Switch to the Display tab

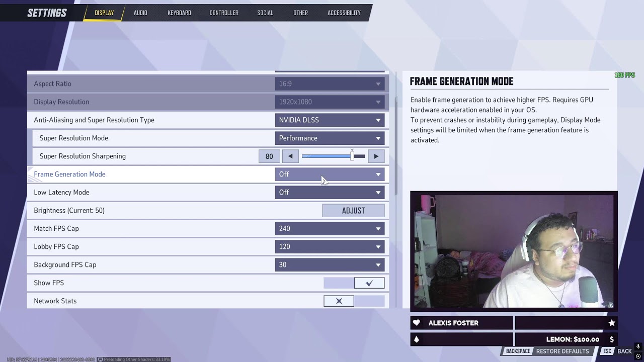[x=104, y=13]
